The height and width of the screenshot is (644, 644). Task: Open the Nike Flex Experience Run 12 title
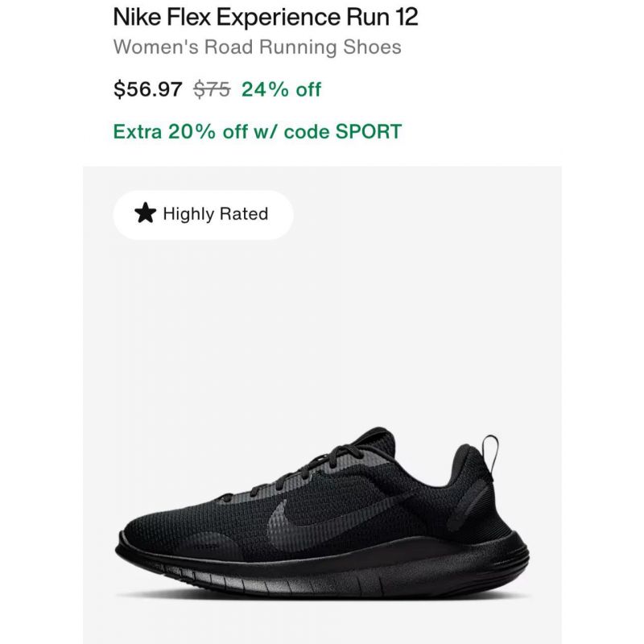(266, 17)
